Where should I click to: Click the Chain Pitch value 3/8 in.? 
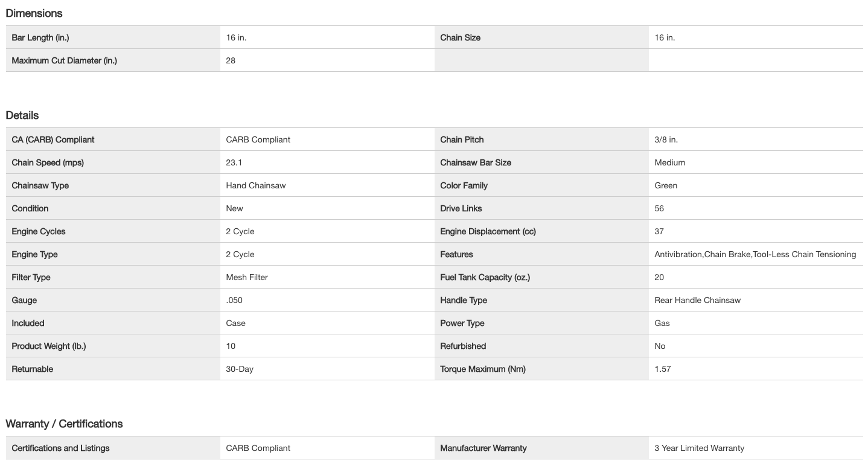[x=666, y=139]
